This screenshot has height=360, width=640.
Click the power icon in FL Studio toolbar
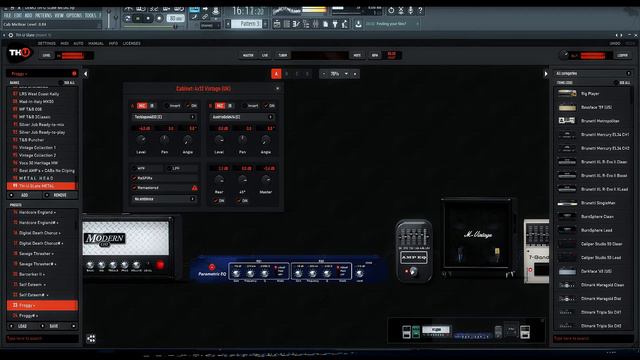point(391,11)
